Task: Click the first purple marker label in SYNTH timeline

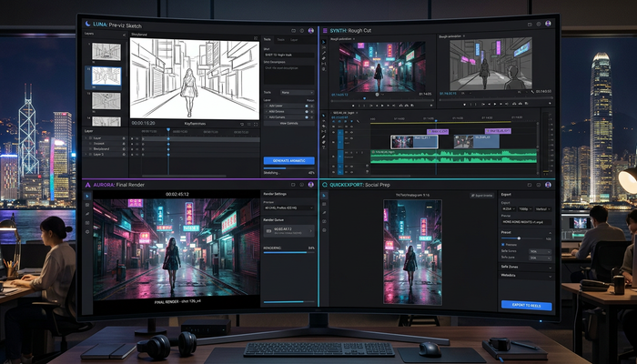Action: 438,132
